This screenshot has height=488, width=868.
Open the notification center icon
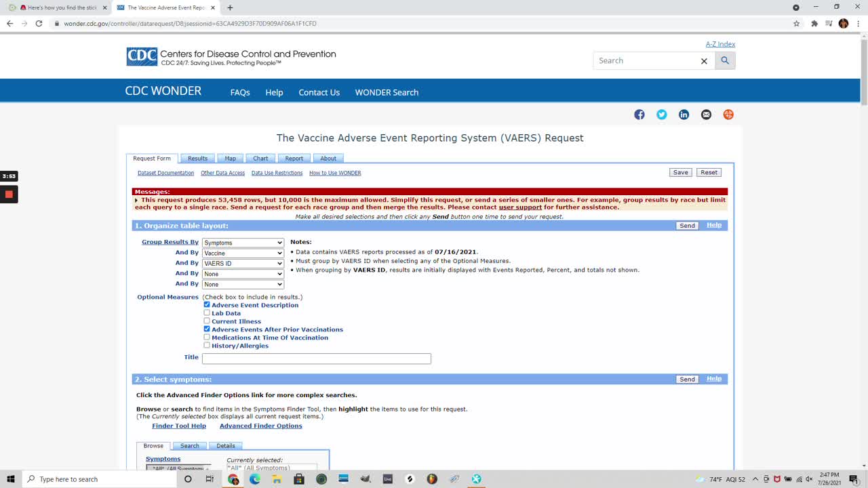tap(853, 479)
